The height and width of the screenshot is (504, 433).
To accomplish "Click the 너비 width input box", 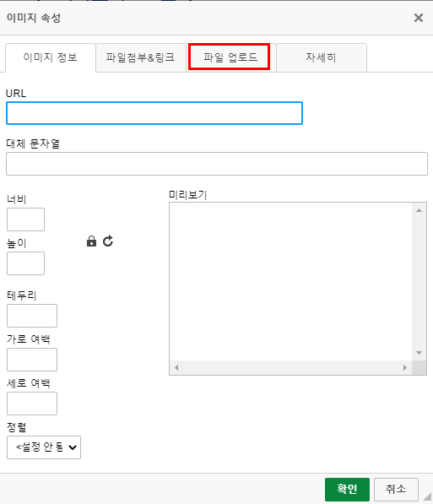I will coord(25,219).
